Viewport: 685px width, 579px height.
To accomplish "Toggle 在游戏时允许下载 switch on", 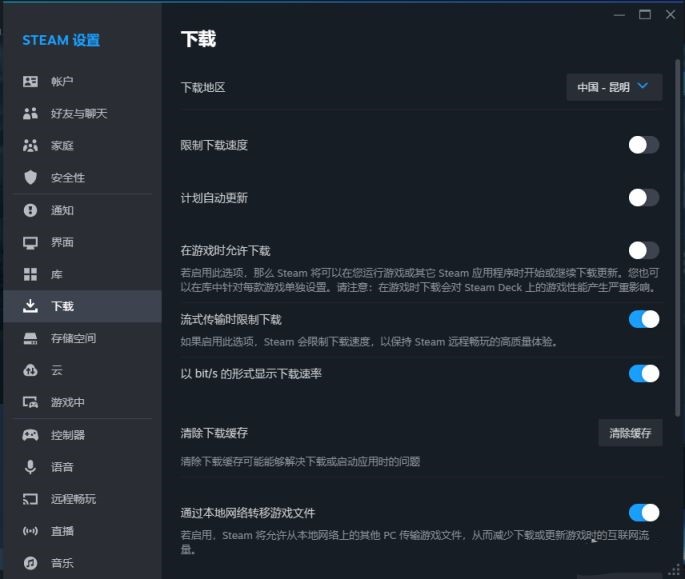I will (x=644, y=251).
